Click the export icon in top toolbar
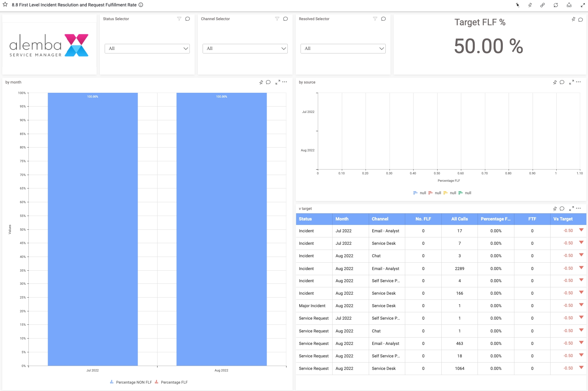The width and height of the screenshot is (588, 391). pyautogui.click(x=569, y=5)
